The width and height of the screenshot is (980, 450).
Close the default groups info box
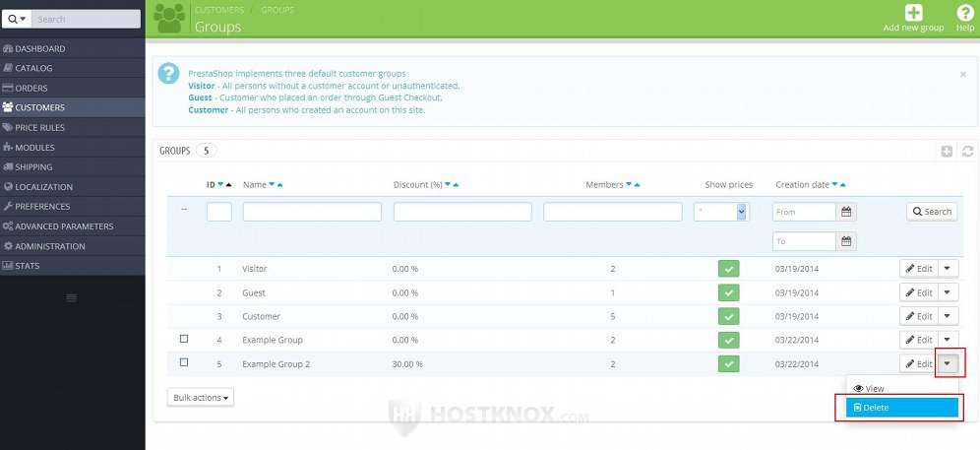tap(962, 75)
